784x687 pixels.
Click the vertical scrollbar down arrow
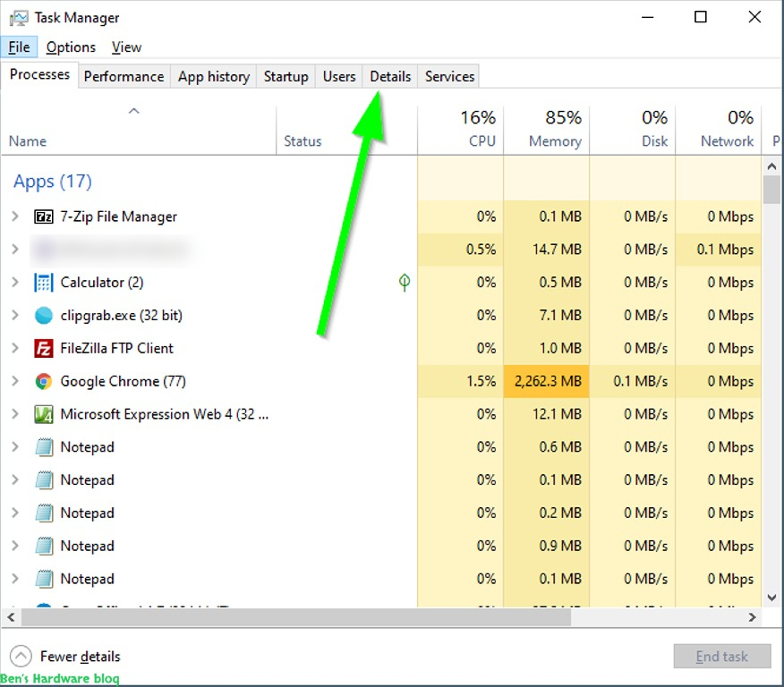point(771,598)
